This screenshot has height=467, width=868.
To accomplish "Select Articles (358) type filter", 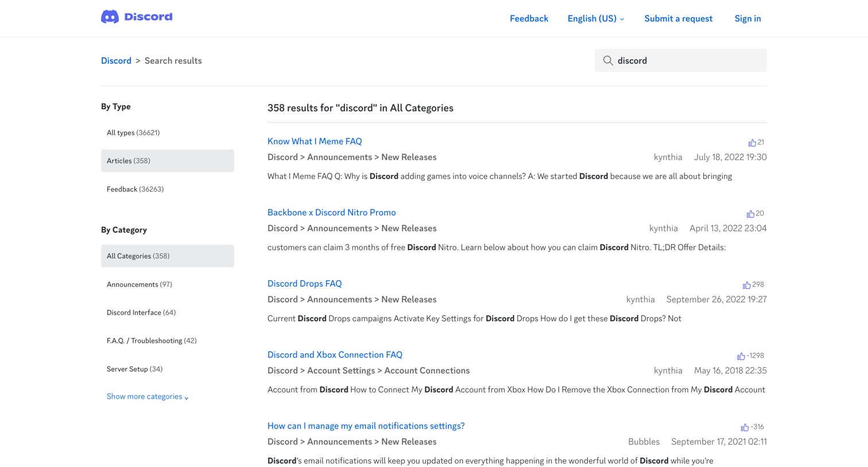I will (x=167, y=161).
